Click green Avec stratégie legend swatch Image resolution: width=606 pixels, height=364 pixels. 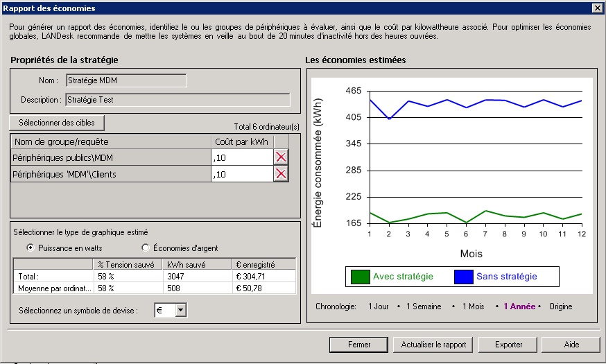tap(359, 277)
